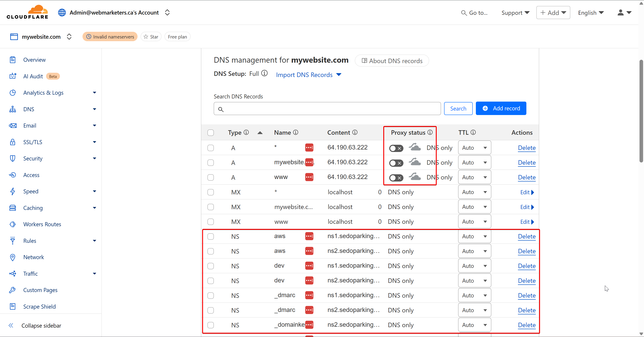Expand the SSL/TLS sidebar section
The height and width of the screenshot is (337, 644).
(x=94, y=142)
